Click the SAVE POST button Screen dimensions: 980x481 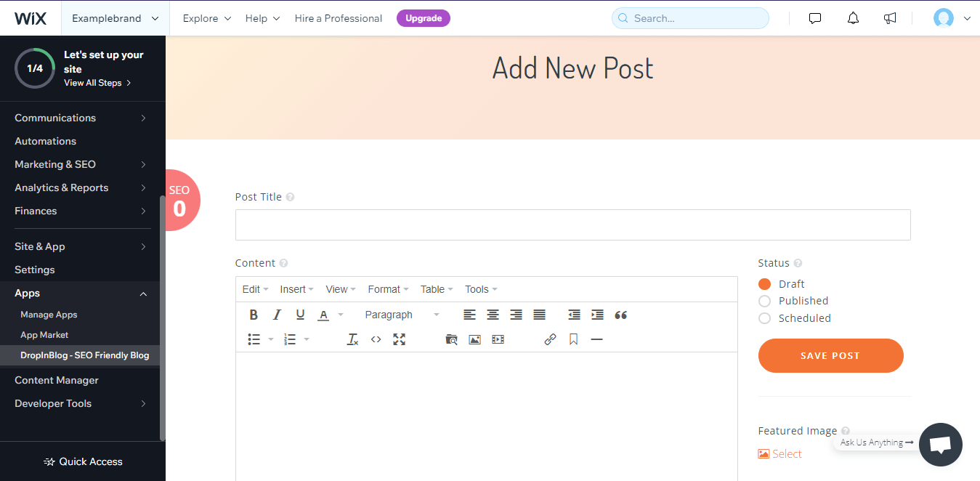(830, 355)
